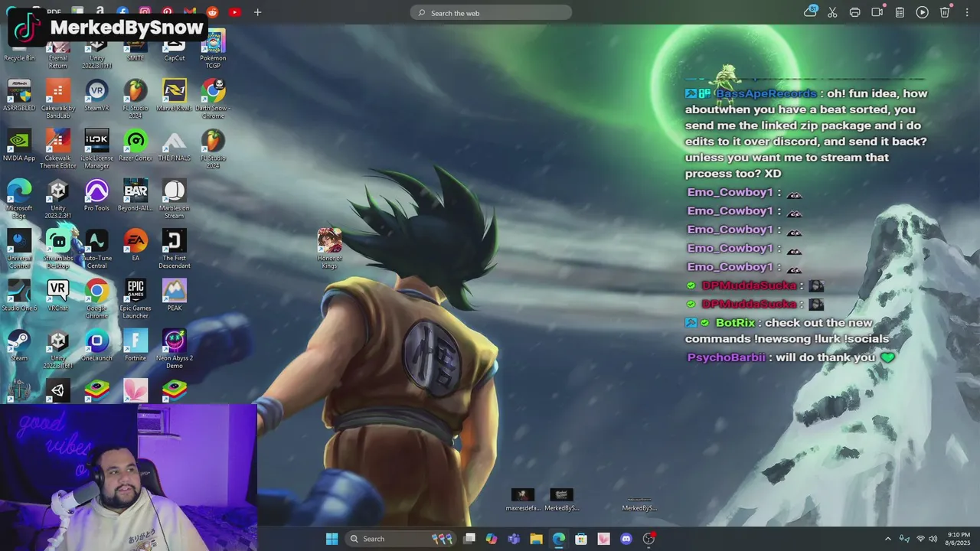Open YouTube bookmark in top bar
This screenshot has height=551, width=980.
tap(234, 12)
